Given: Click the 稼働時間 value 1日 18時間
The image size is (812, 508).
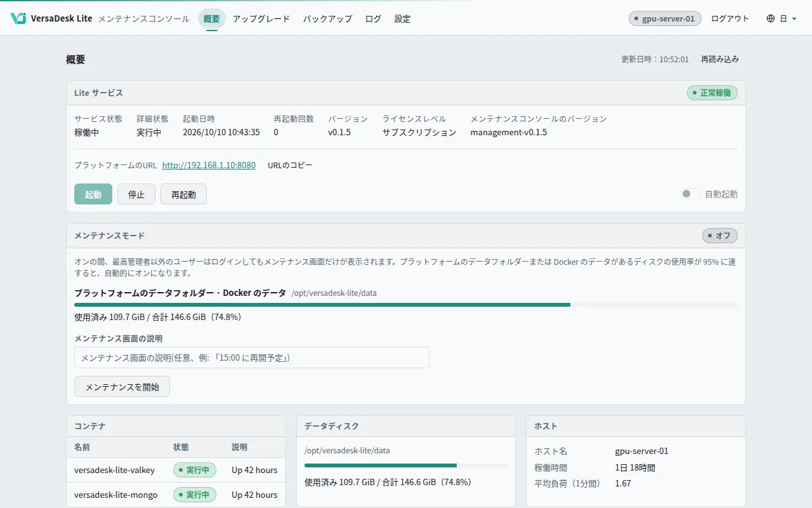Looking at the screenshot, I should click(x=635, y=468).
